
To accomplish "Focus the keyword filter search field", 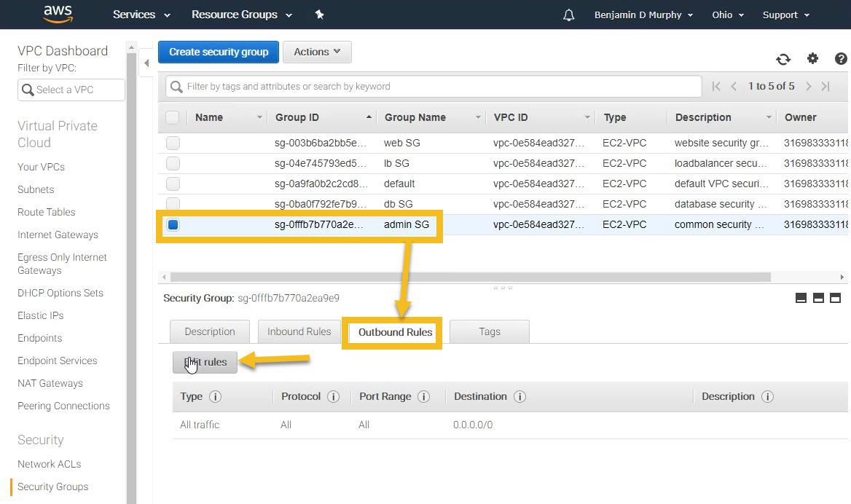I will pyautogui.click(x=433, y=87).
